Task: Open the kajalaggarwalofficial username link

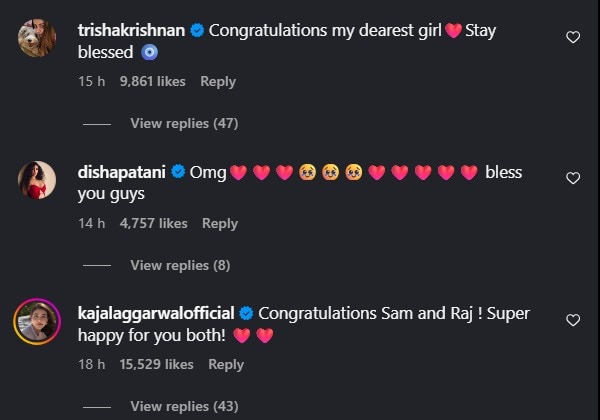Action: (x=156, y=313)
